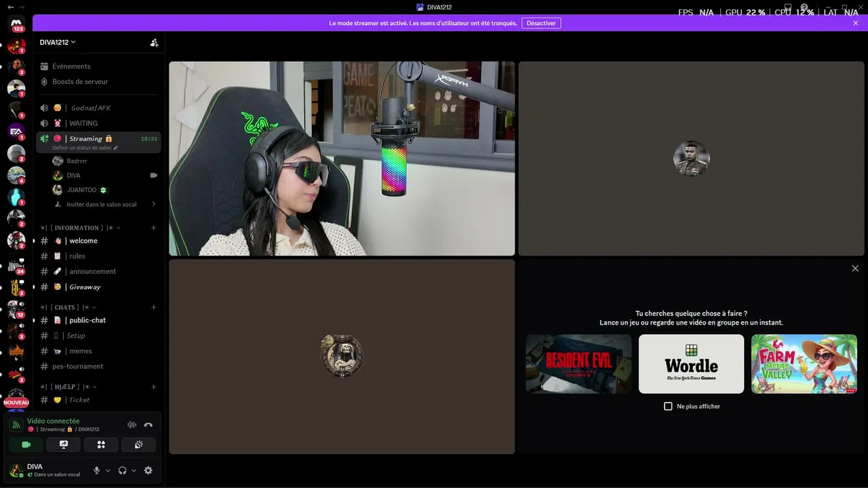The width and height of the screenshot is (868, 488).
Task: Expand 'Inviter dans le salon vocal' arrow
Action: (154, 204)
